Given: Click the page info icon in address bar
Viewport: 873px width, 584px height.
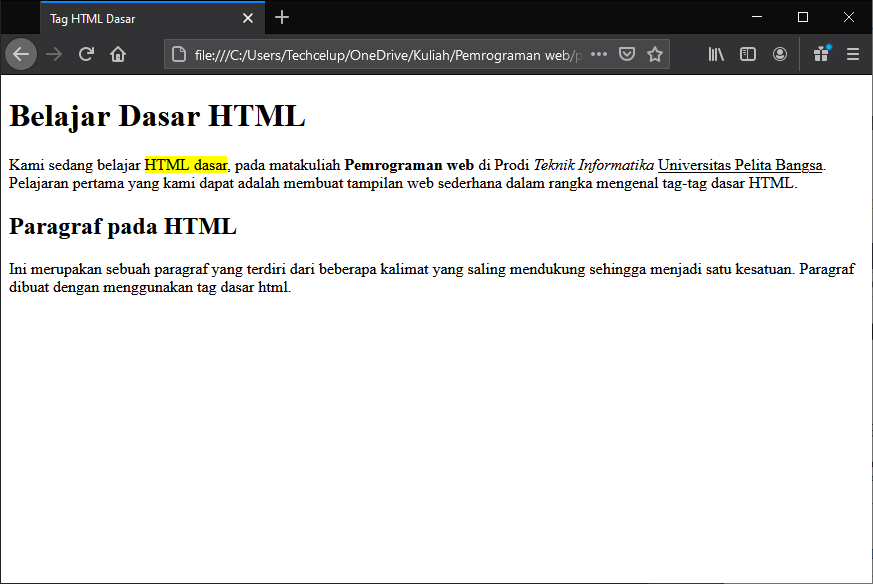Looking at the screenshot, I should (x=179, y=55).
